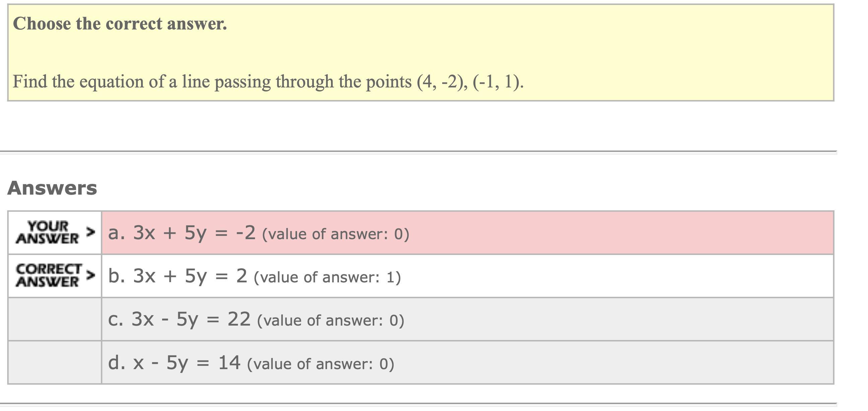The width and height of the screenshot is (868, 411).
Task: Click the "Choose the correct answer." heading
Action: pos(120,24)
